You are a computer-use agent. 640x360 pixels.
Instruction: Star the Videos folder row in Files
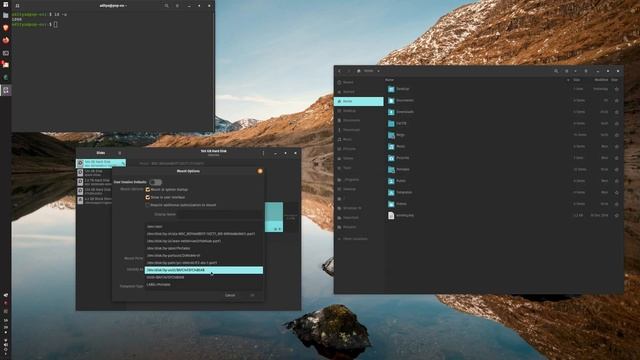coord(616,204)
